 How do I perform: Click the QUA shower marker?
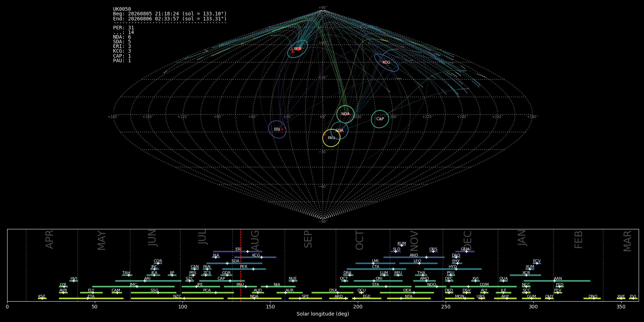click(503, 281)
